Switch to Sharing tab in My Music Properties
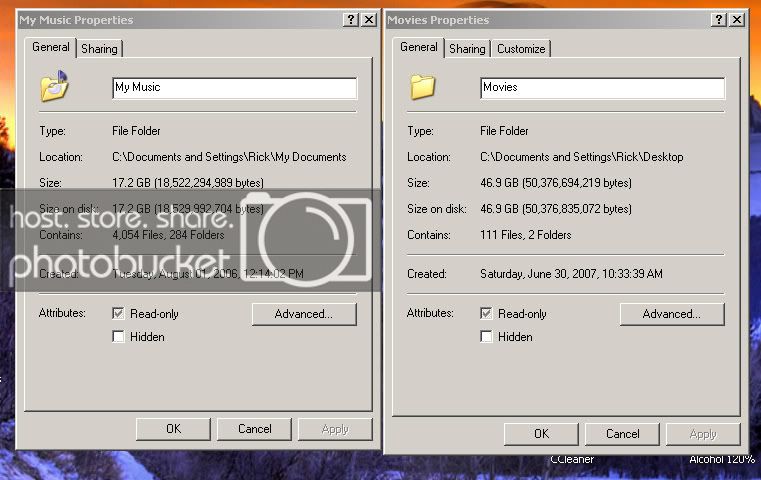 pyautogui.click(x=99, y=49)
